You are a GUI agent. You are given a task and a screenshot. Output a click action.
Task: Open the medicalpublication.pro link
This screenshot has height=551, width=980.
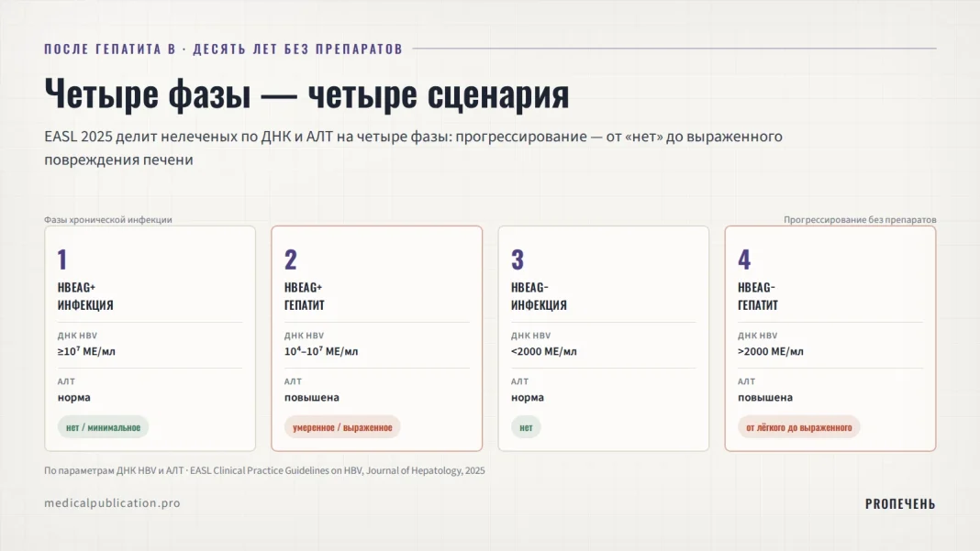tap(113, 503)
